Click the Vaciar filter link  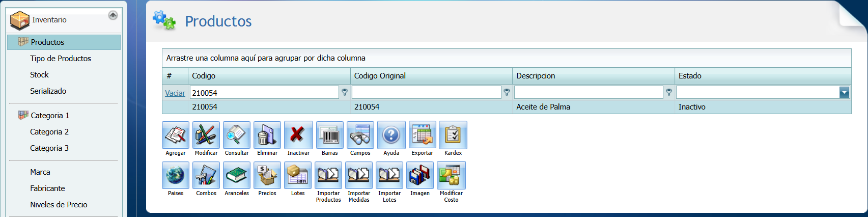click(175, 93)
